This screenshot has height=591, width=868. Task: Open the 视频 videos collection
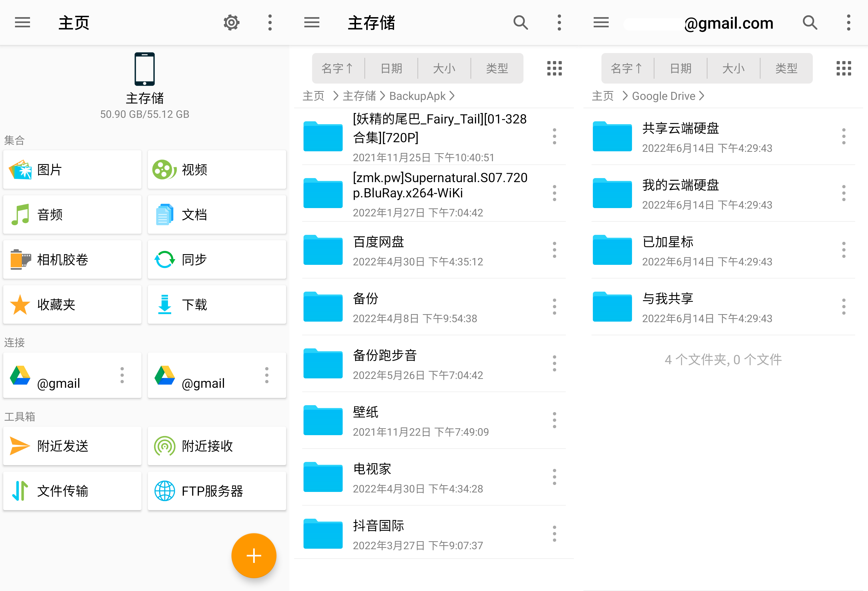click(217, 170)
